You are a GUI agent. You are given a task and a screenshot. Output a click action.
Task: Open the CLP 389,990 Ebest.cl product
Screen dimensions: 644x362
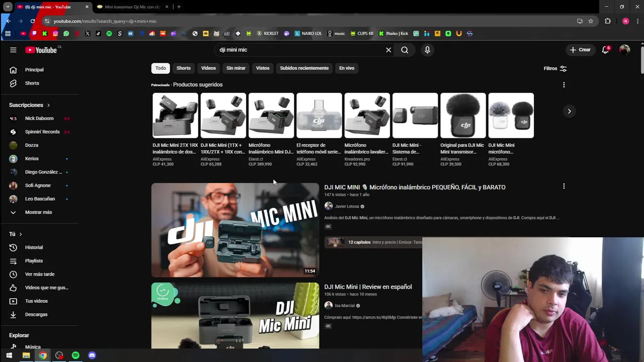[x=271, y=130]
